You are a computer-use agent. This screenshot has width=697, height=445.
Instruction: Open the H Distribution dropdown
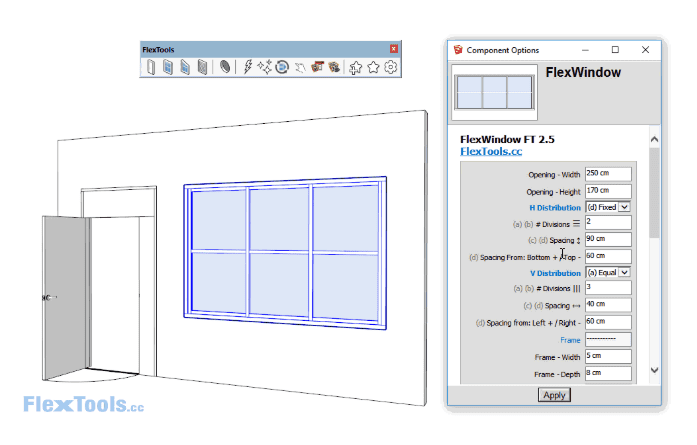608,207
